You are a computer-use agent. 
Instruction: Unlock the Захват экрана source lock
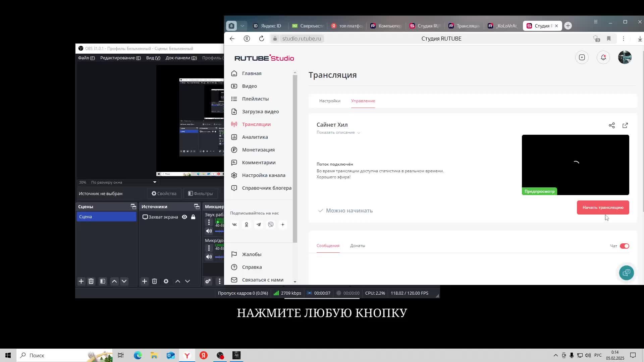click(193, 217)
